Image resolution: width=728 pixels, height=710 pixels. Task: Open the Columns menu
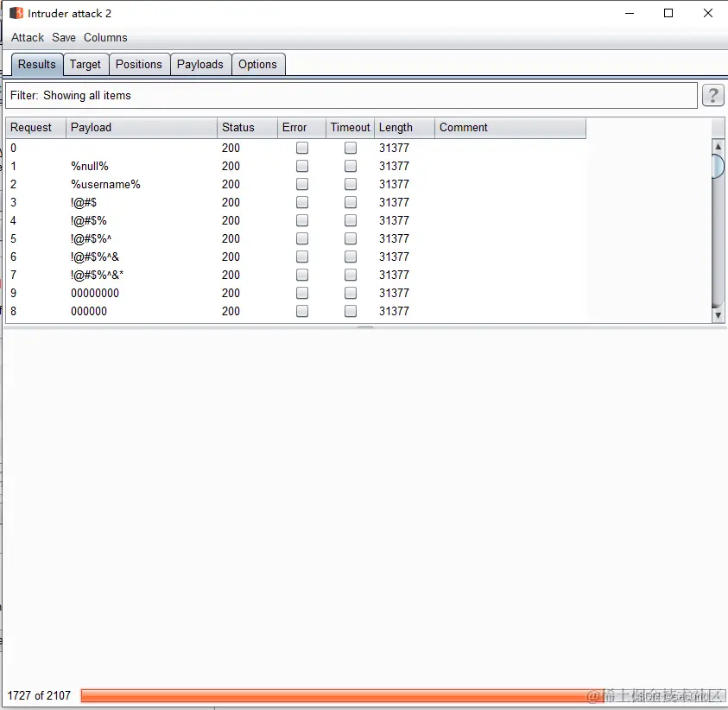click(x=105, y=38)
